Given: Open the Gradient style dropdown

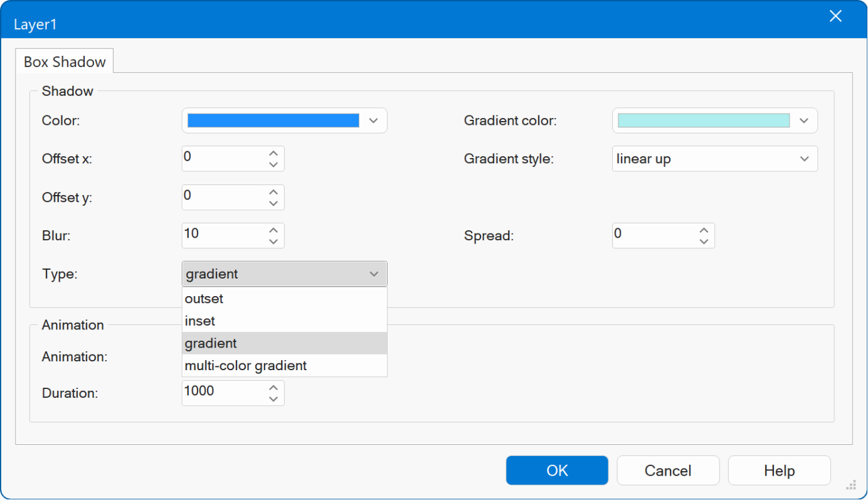Looking at the screenshot, I should pos(804,159).
